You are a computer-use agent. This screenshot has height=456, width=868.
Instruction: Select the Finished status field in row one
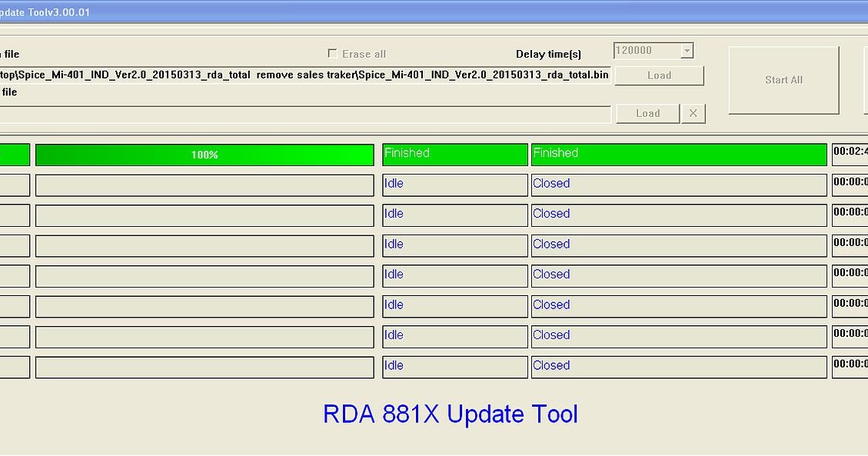pyautogui.click(x=454, y=155)
